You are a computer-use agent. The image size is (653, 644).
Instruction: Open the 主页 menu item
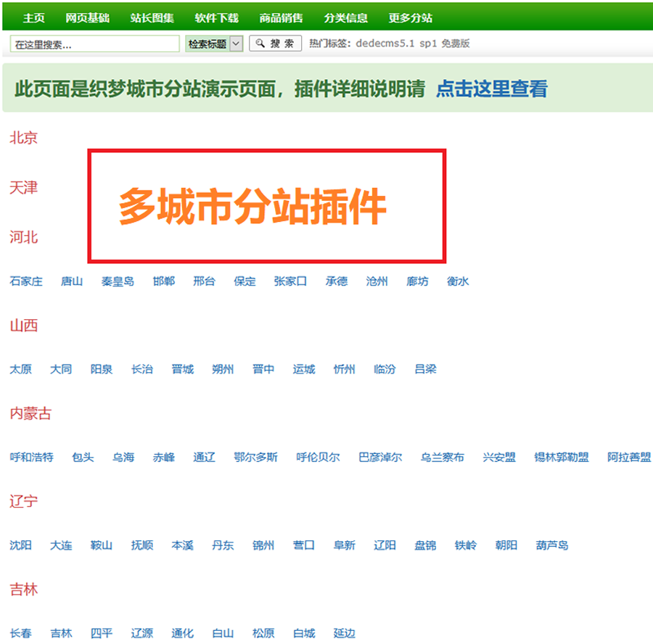click(33, 18)
